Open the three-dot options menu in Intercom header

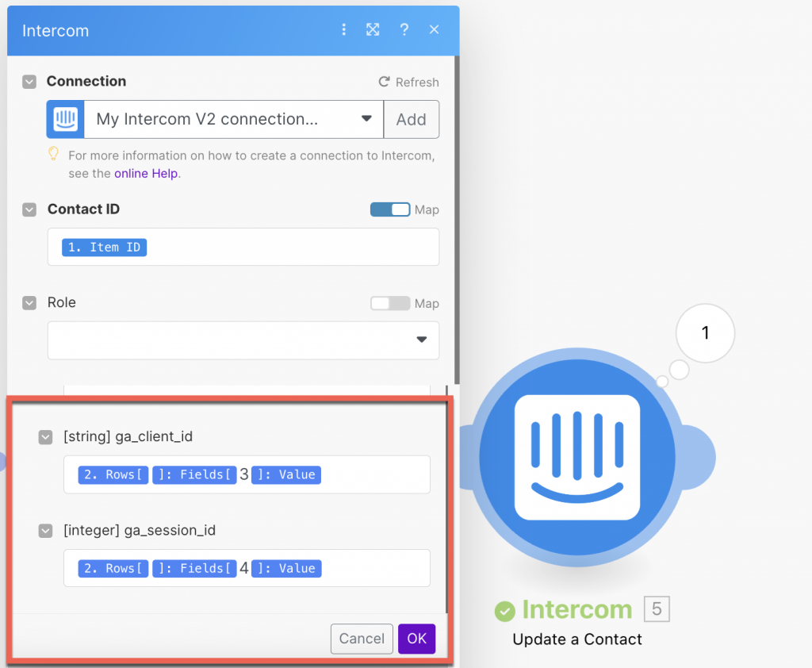pyautogui.click(x=344, y=29)
